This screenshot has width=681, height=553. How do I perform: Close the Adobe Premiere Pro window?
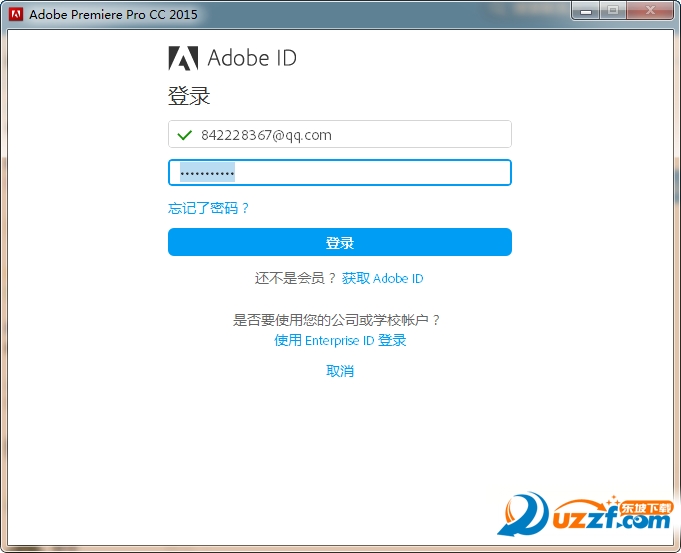[650, 11]
